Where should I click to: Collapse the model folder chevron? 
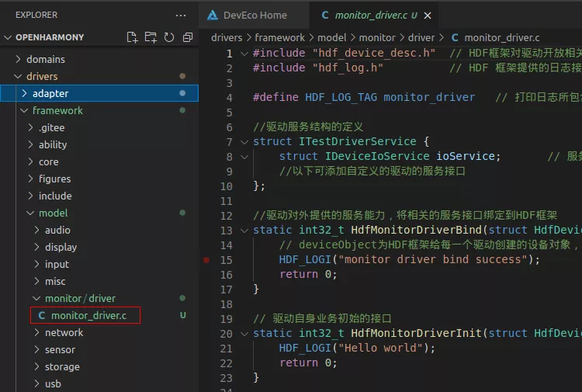tap(30, 213)
